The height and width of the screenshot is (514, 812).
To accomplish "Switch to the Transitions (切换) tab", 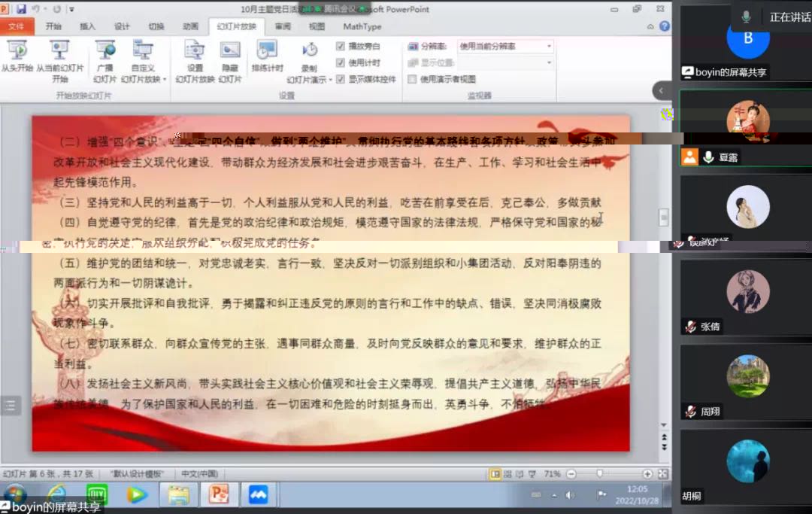I will [156, 26].
